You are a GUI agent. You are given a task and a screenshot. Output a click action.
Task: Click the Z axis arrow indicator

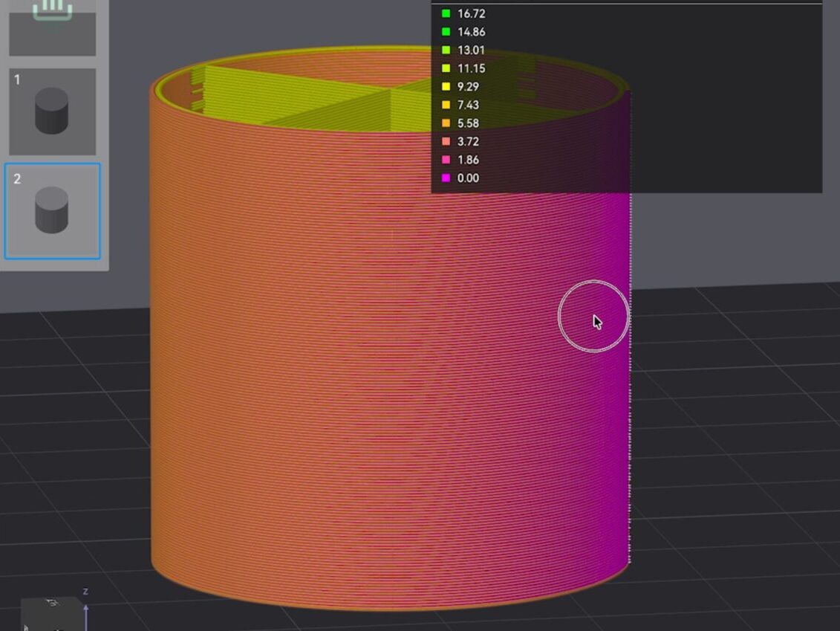tap(85, 613)
